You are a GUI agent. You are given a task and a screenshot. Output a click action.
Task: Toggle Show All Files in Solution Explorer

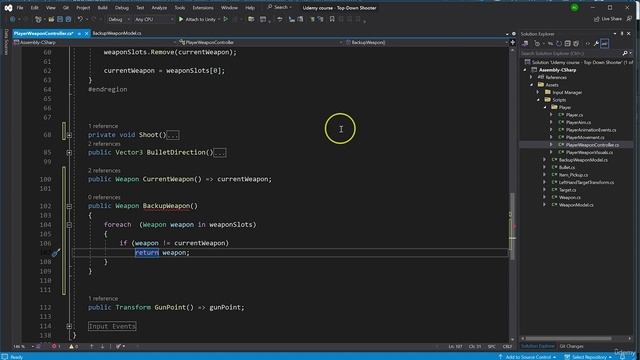tap(576, 44)
